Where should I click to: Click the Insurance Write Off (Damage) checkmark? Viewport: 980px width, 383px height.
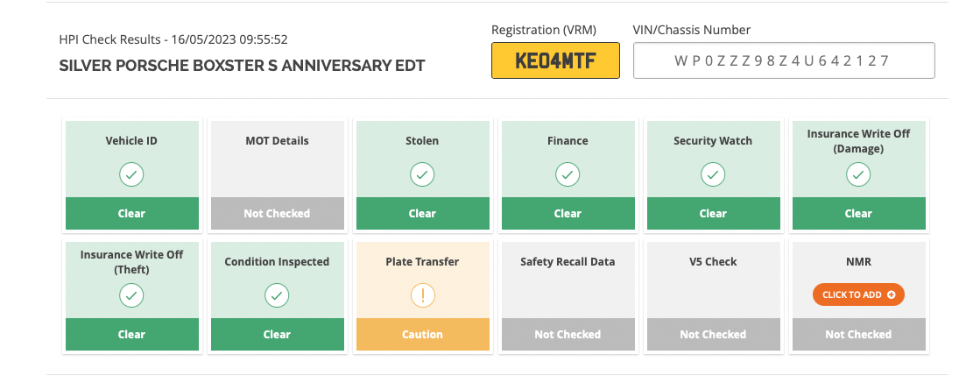pos(858,174)
